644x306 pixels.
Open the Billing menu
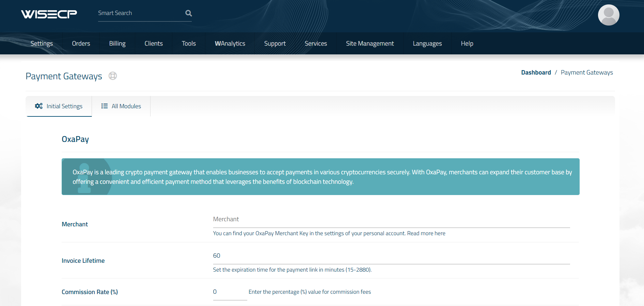pyautogui.click(x=117, y=44)
